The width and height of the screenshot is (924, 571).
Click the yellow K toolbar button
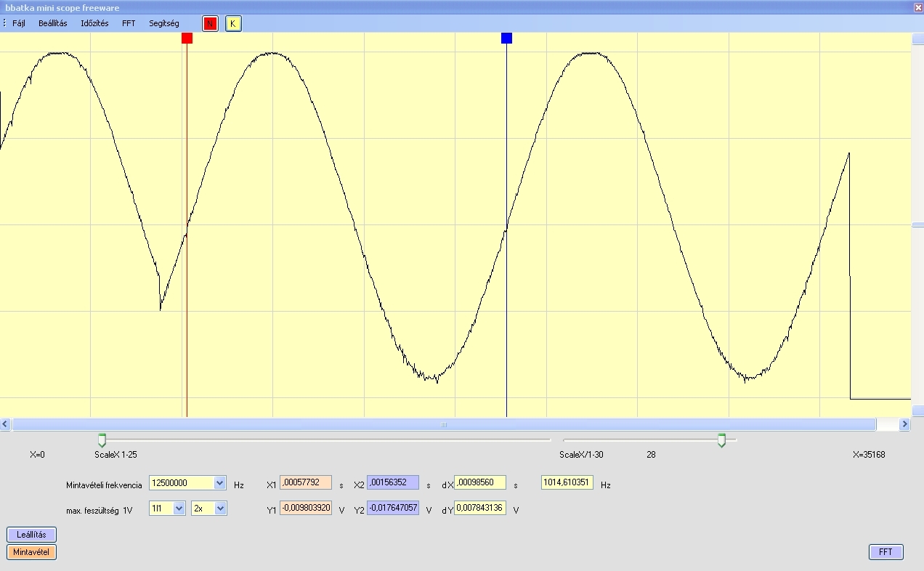coord(233,24)
